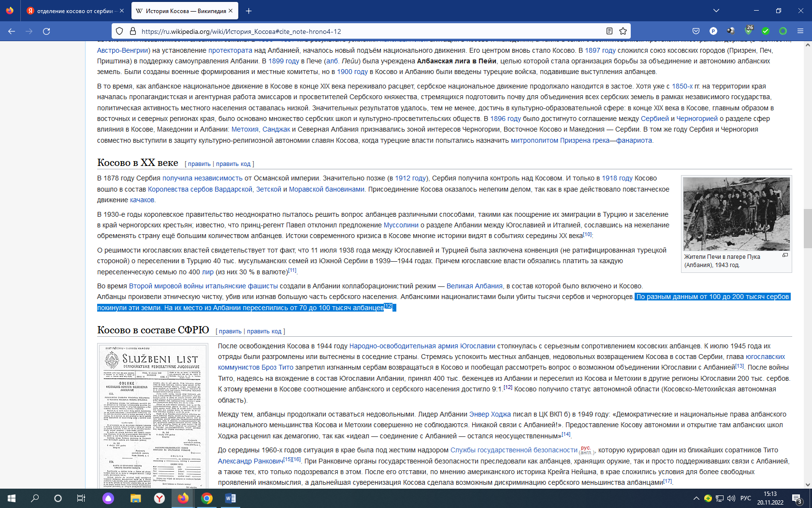
Task: Open the tracking protection shield icon
Action: coord(119,31)
